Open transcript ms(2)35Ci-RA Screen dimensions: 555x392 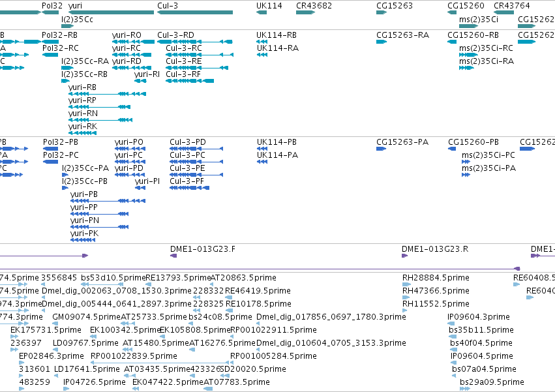(487, 61)
